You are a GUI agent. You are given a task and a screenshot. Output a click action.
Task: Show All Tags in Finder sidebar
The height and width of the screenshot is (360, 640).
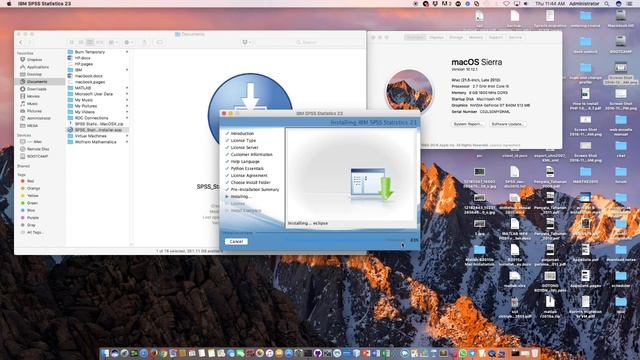[35, 232]
